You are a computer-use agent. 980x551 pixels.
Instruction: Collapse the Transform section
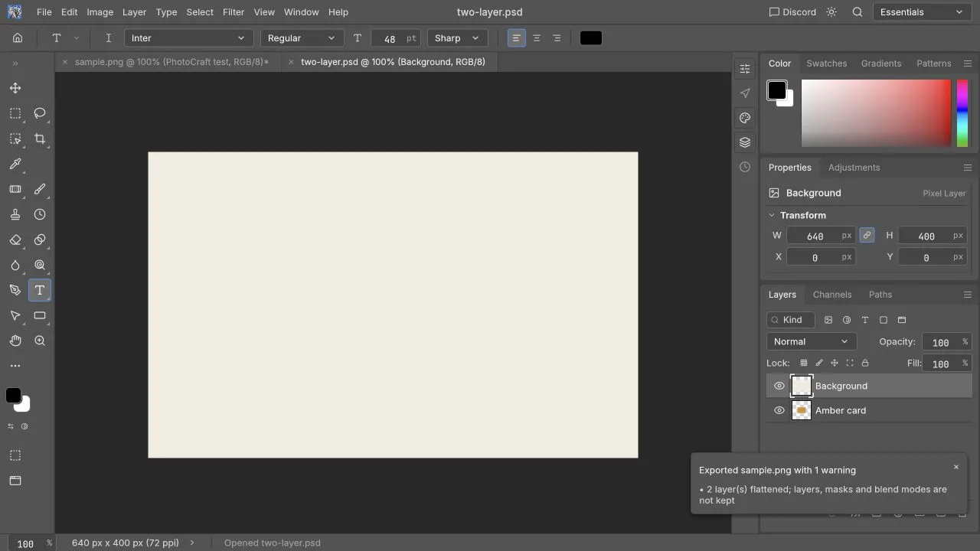click(x=772, y=215)
